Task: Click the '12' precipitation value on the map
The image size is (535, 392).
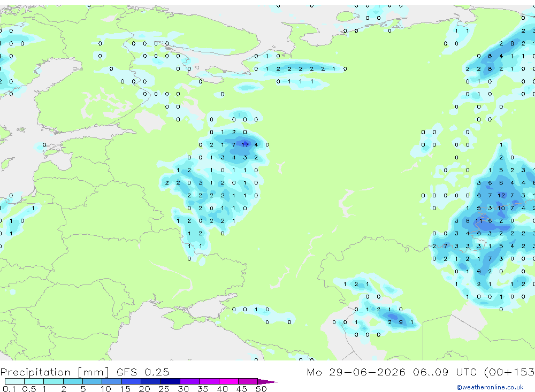Action: coord(501,196)
